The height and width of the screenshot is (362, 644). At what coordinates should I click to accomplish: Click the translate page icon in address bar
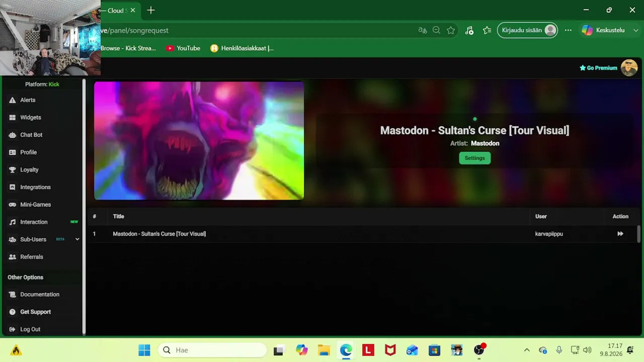[x=423, y=30]
